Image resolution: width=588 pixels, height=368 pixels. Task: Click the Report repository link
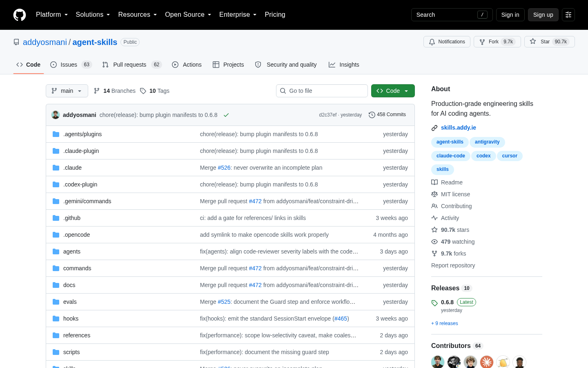(x=453, y=265)
